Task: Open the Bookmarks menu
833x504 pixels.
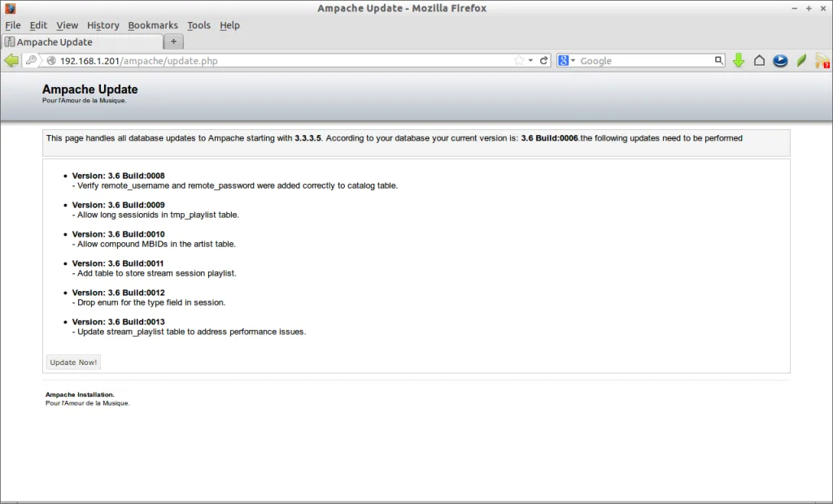Action: pyautogui.click(x=153, y=25)
